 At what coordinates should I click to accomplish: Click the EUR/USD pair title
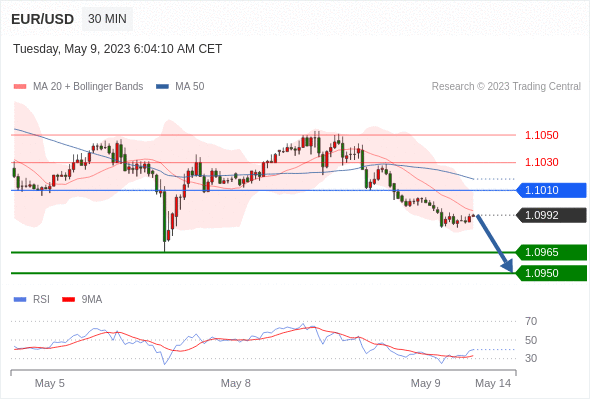pos(43,19)
